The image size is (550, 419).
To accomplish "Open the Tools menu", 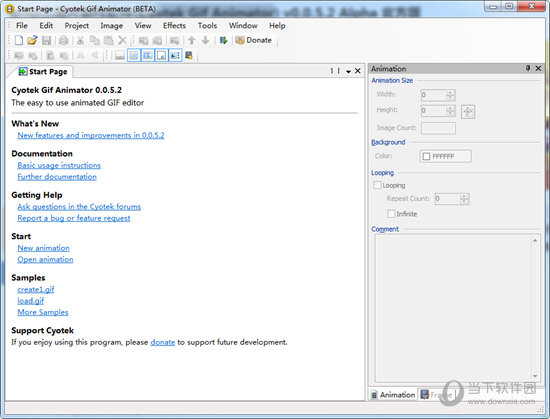I will click(207, 26).
